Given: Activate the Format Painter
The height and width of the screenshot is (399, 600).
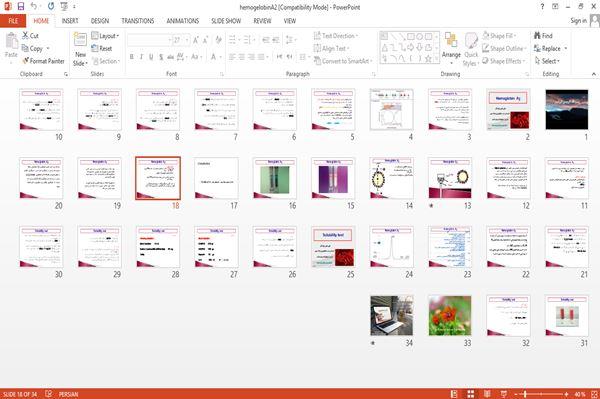Looking at the screenshot, I should click(43, 61).
